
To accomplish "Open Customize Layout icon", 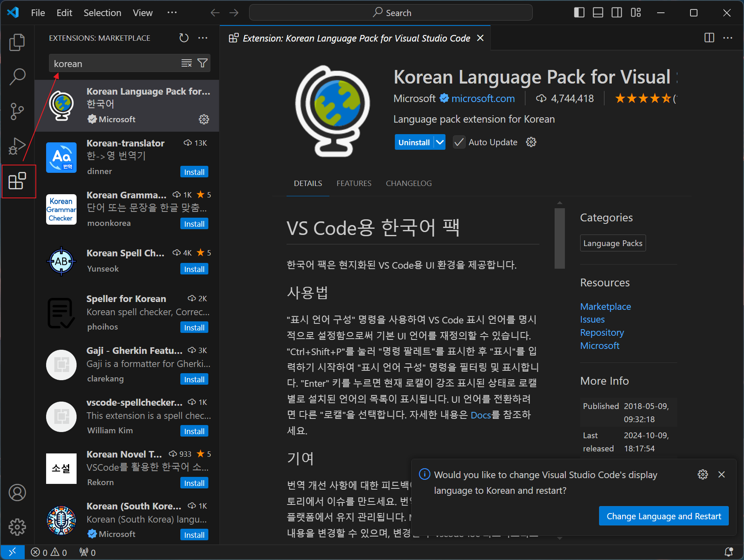I will pyautogui.click(x=636, y=13).
